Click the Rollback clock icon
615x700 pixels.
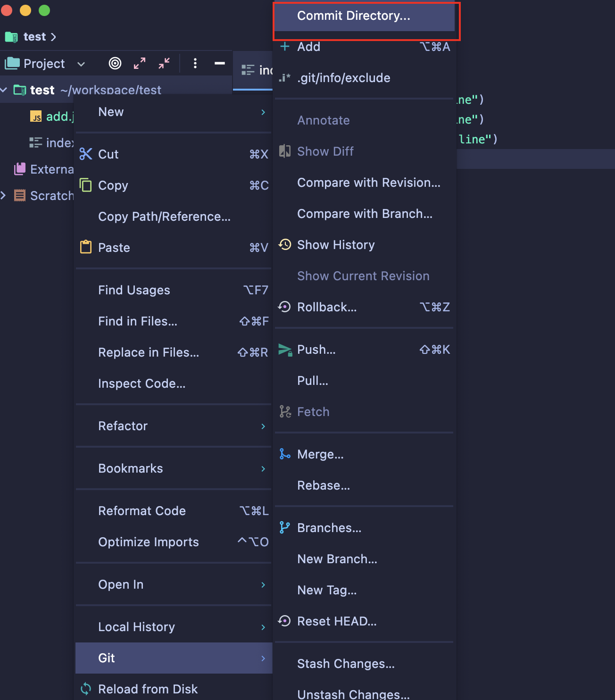click(284, 307)
